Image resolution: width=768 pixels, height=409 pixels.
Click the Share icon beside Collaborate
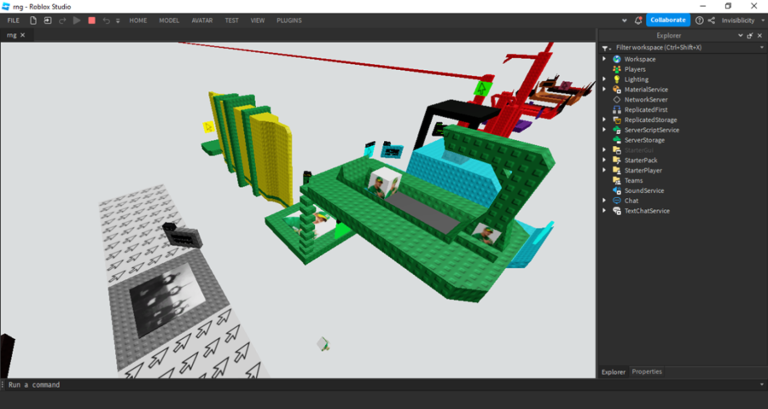tap(711, 20)
